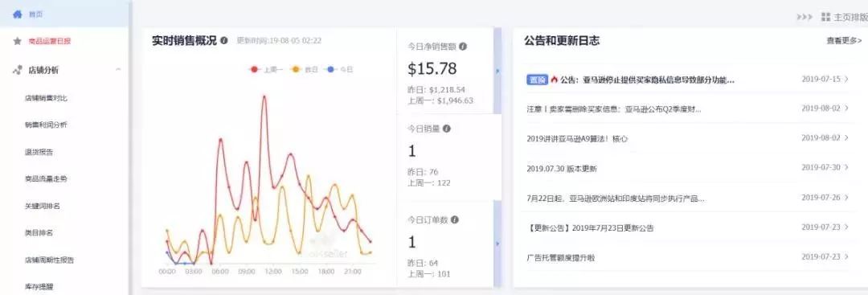Expand the blue arrow beside 今日净销售额
The width and height of the screenshot is (868, 295).
[497, 71]
